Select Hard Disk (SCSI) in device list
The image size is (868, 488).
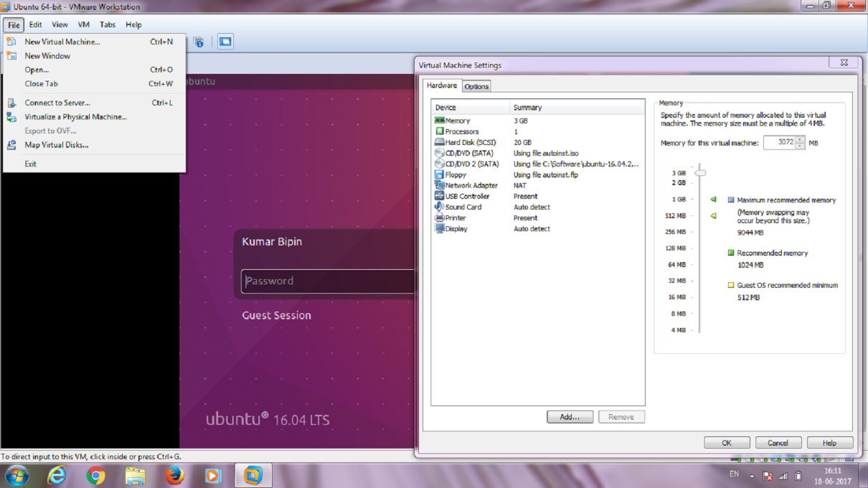pos(470,142)
